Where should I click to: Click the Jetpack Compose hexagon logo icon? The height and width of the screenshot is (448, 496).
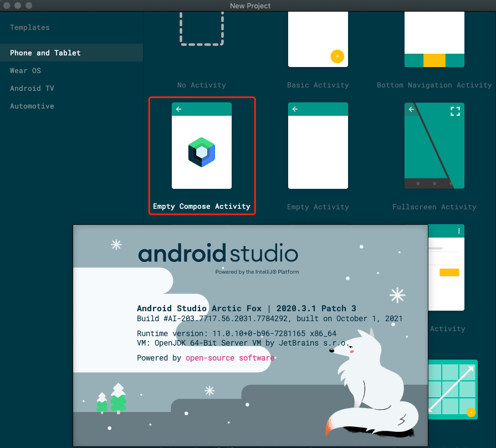point(202,152)
